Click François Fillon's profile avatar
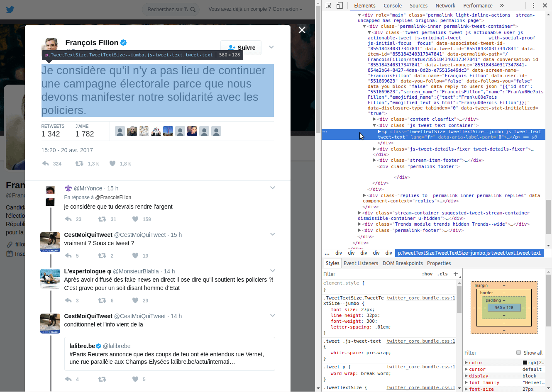Screen dimensions: 552x392 point(50,45)
